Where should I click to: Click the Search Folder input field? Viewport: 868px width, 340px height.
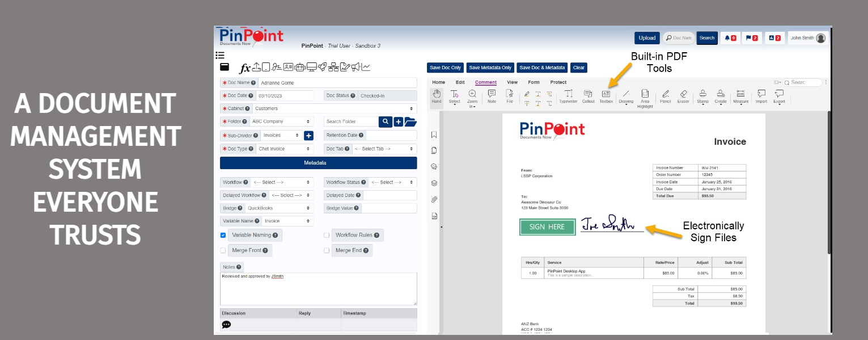351,121
